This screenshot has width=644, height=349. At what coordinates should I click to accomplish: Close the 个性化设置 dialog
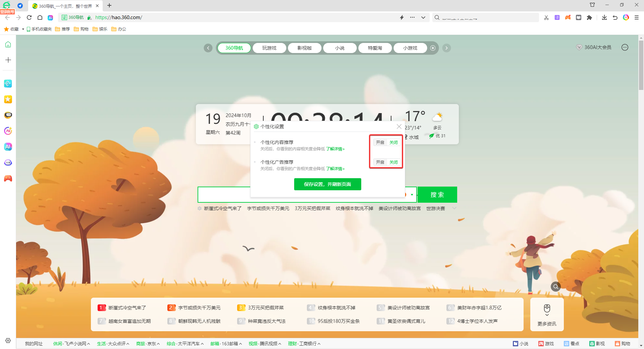(399, 127)
